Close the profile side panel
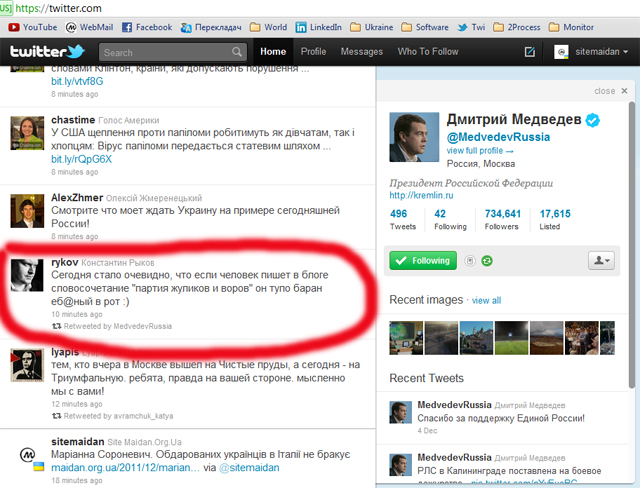The height and width of the screenshot is (488, 640). 604,91
